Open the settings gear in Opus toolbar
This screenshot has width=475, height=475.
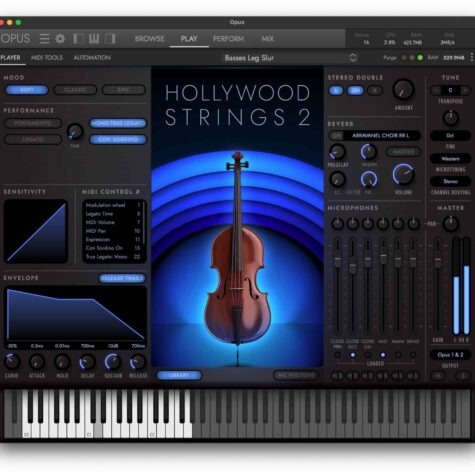point(60,39)
